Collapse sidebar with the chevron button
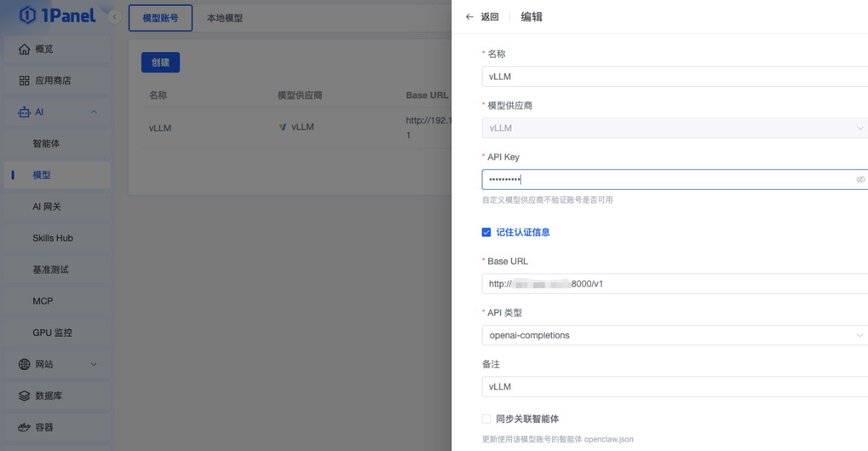Image resolution: width=868 pixels, height=451 pixels. click(x=114, y=17)
